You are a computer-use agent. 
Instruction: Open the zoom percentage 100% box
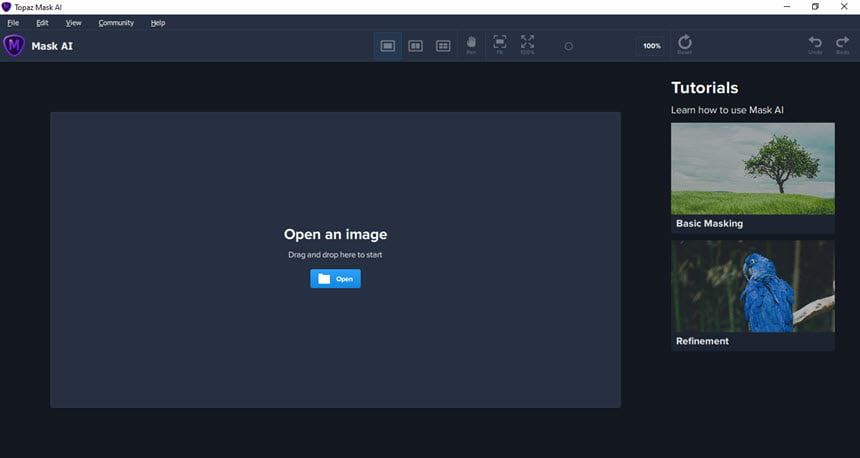pyautogui.click(x=652, y=46)
